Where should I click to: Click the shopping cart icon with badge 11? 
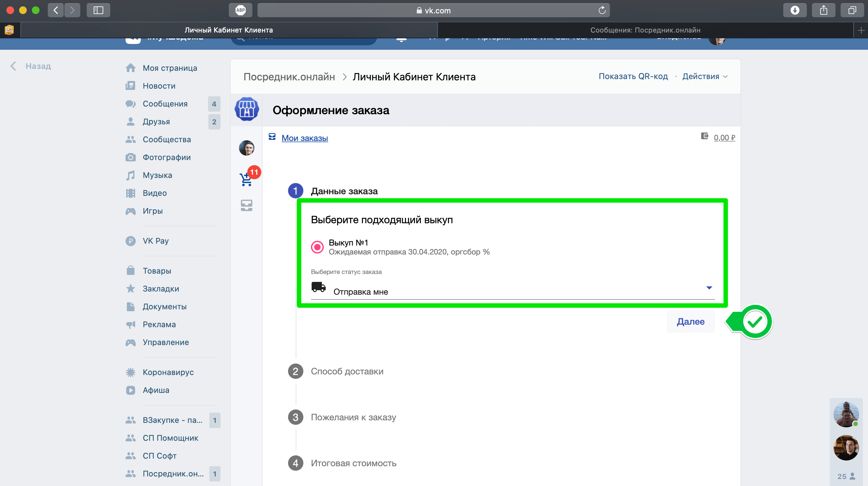coord(246,179)
